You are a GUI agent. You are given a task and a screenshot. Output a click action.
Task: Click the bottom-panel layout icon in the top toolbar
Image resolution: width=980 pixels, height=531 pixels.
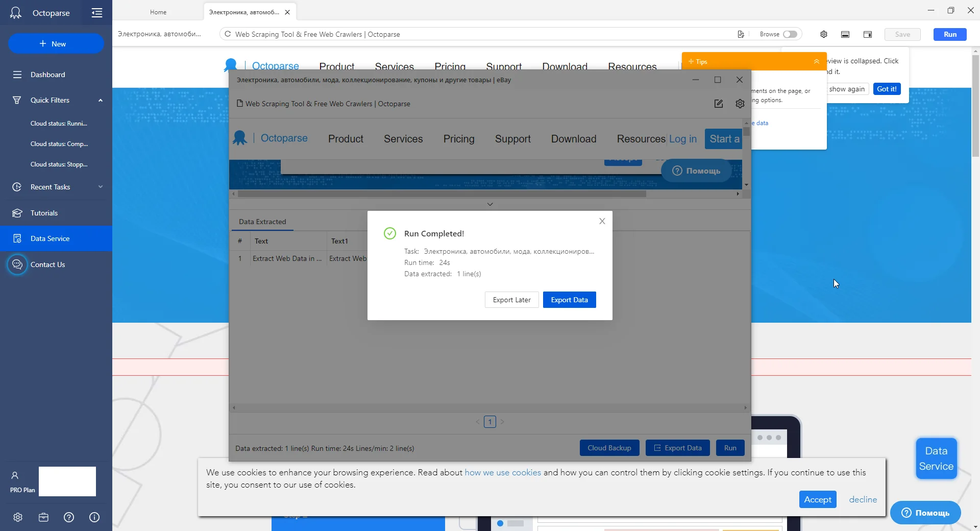tap(845, 34)
